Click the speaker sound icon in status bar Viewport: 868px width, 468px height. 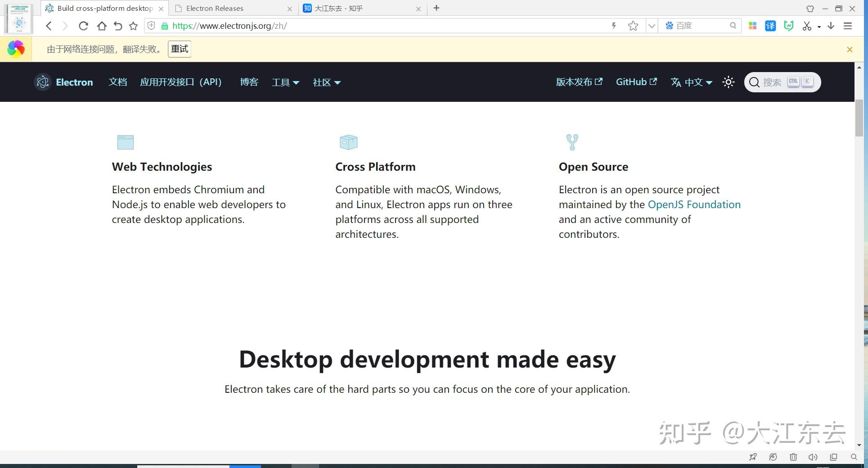813,457
